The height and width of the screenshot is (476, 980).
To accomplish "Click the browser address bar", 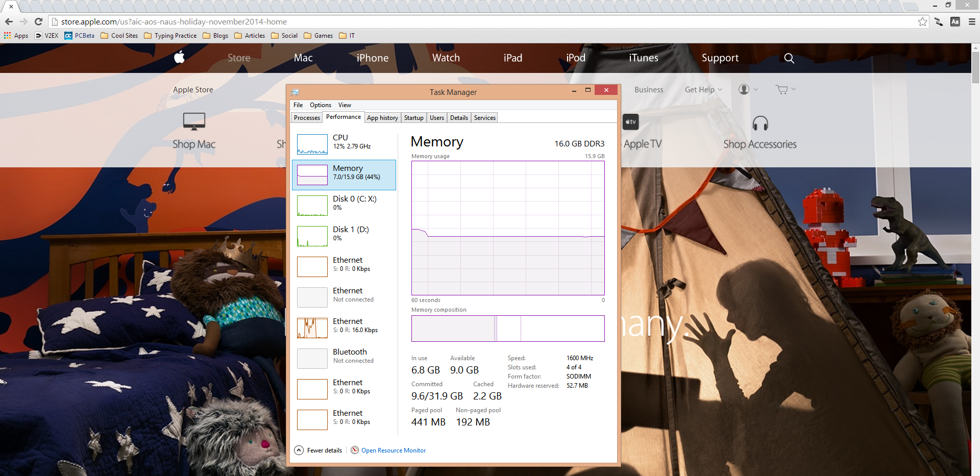I will (x=459, y=22).
